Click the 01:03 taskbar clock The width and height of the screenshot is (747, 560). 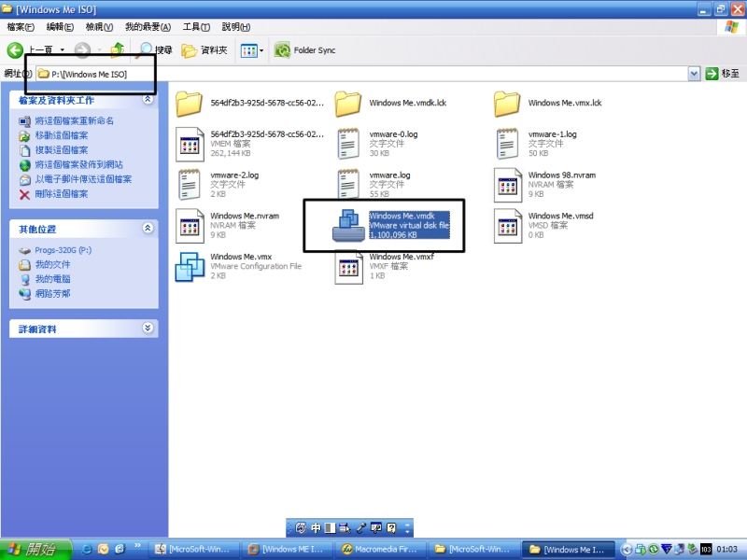727,550
